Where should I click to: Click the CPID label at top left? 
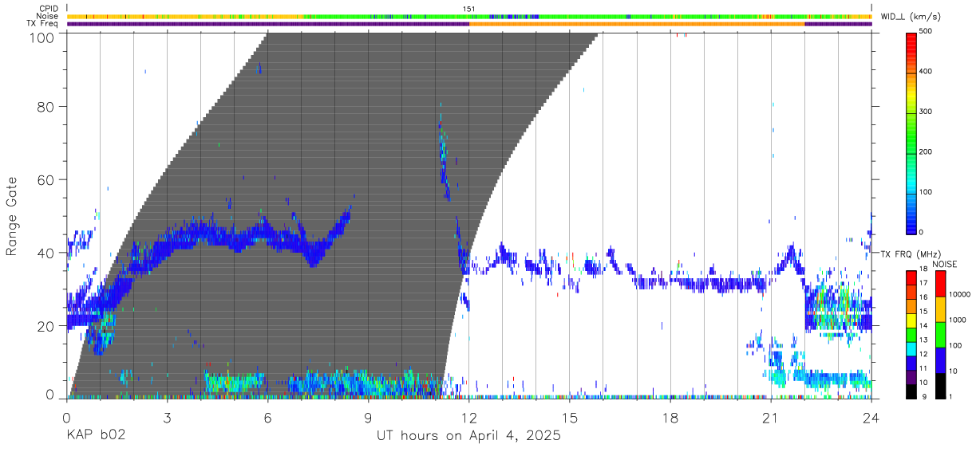pos(49,9)
